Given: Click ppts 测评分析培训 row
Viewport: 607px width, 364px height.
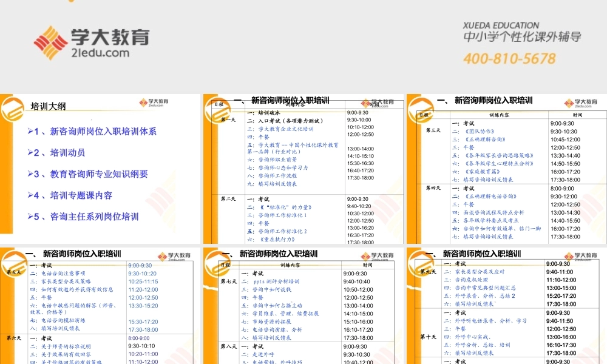Looking at the screenshot, I should [x=270, y=281].
